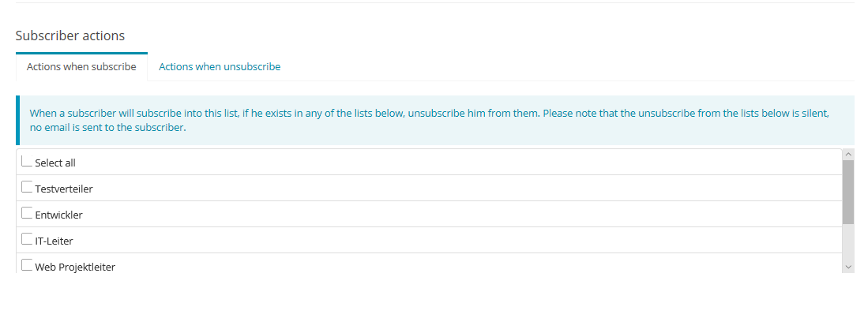This screenshot has height=318, width=868.
Task: Enable the Testverteiler checkbox
Action: pyautogui.click(x=27, y=188)
